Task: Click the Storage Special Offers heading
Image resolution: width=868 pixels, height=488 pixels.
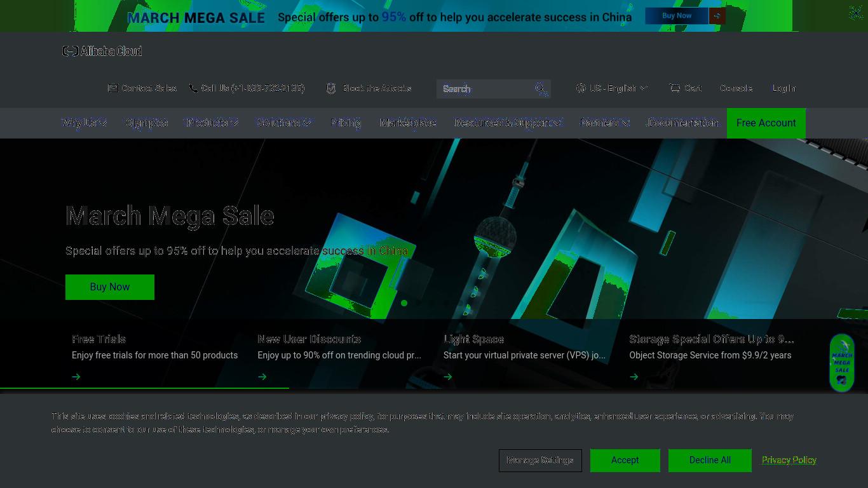Action: click(x=712, y=339)
